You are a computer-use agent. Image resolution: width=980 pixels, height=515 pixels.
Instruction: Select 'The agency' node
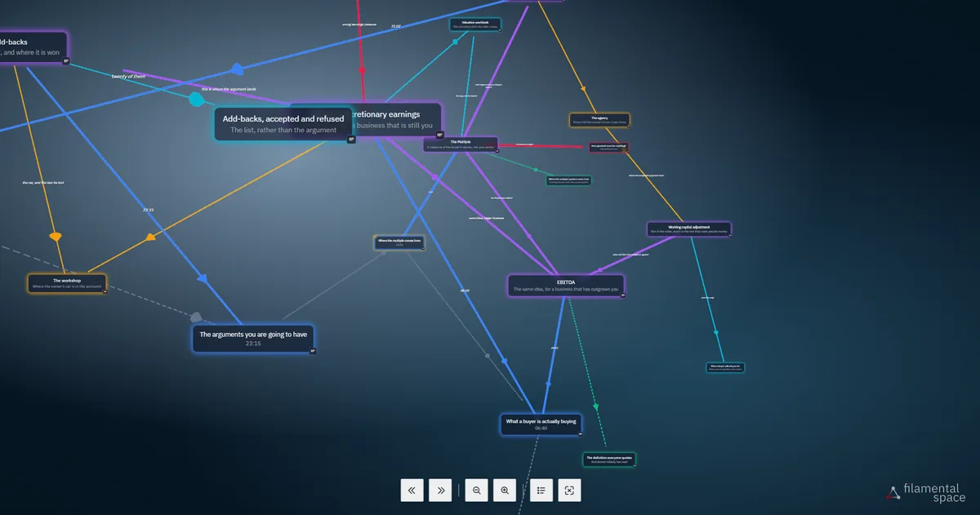[599, 120]
